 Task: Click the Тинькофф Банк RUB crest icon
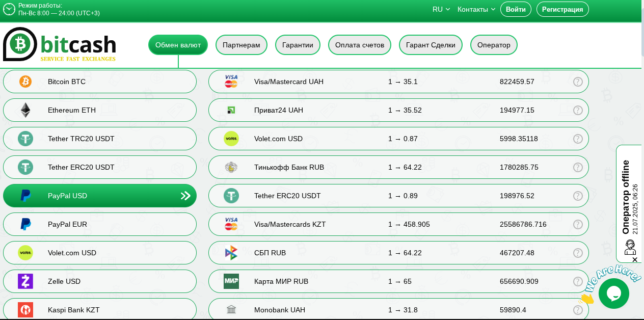pyautogui.click(x=231, y=167)
